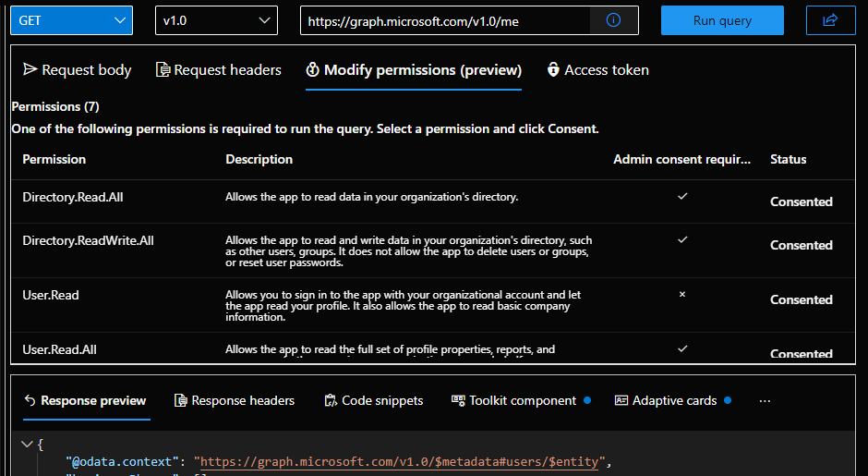Click the User.Read description text
The width and height of the screenshot is (868, 476).
tap(403, 305)
